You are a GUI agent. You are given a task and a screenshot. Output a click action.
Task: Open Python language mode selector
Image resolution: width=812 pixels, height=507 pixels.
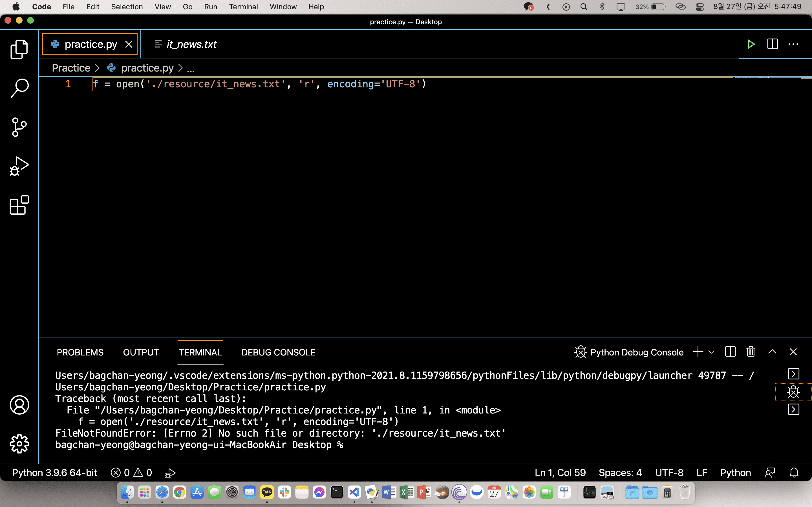coord(735,473)
